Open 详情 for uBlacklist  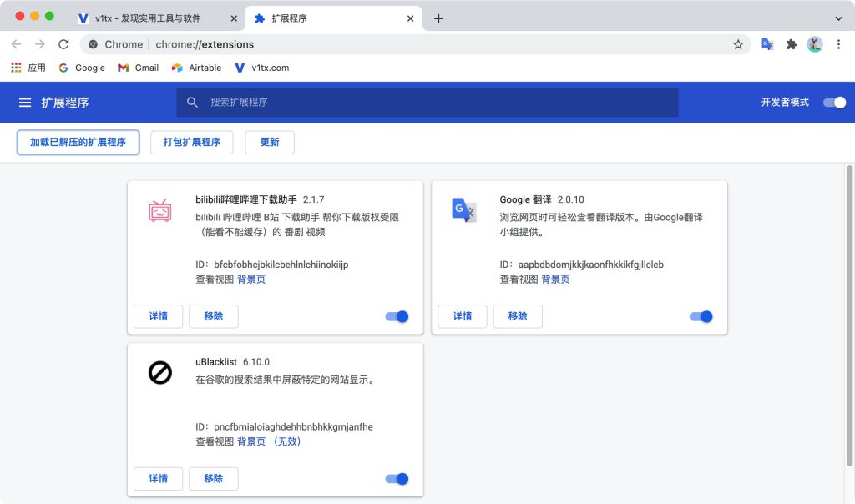click(158, 479)
